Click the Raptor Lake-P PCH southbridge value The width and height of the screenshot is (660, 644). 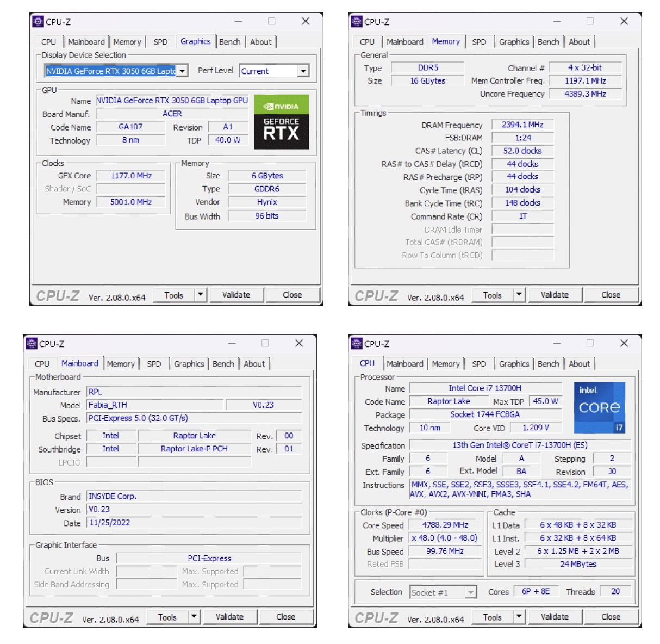click(194, 449)
